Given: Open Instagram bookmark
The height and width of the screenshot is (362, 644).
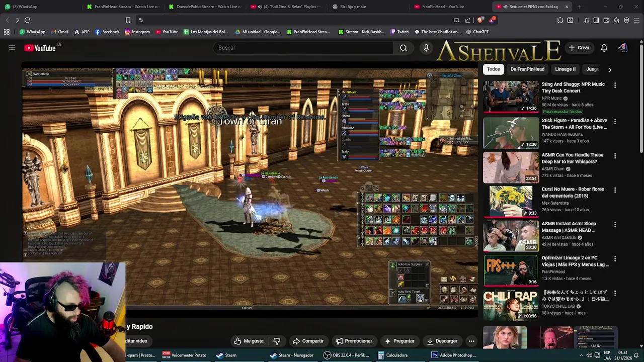Looking at the screenshot, I should [x=137, y=32].
